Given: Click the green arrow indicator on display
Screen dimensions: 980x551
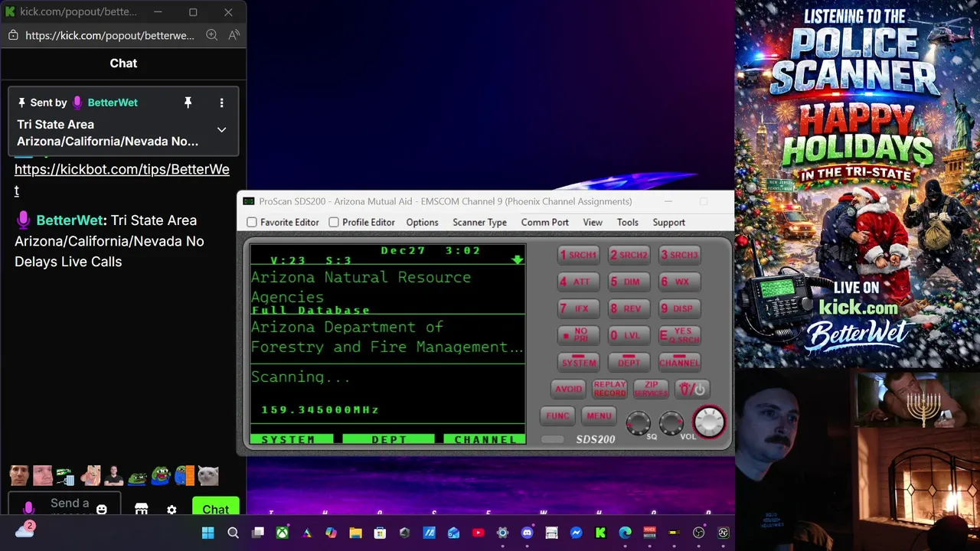Looking at the screenshot, I should coord(518,259).
